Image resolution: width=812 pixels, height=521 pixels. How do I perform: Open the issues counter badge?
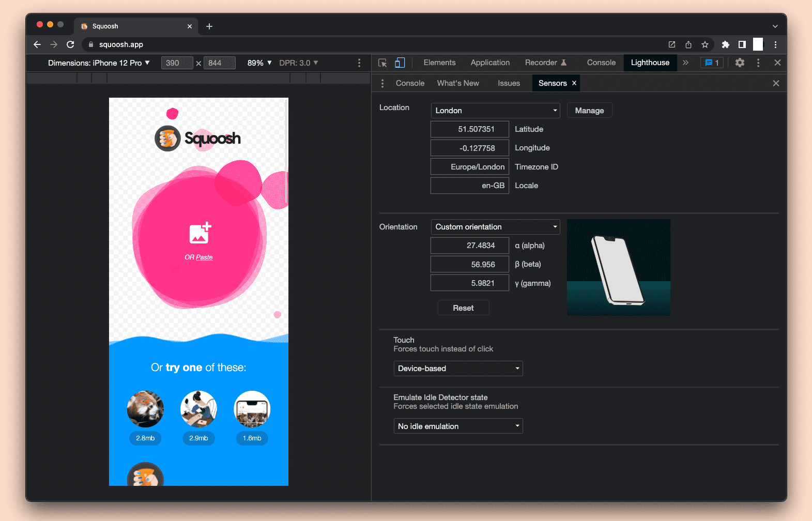[712, 63]
